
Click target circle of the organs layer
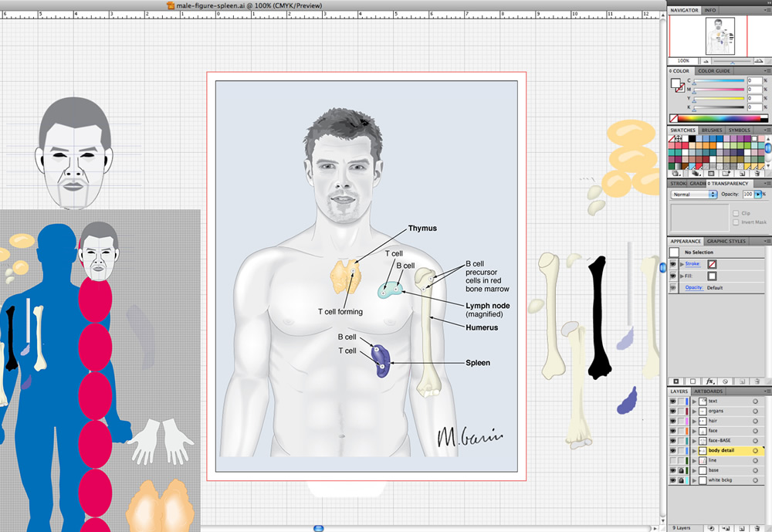click(x=755, y=412)
